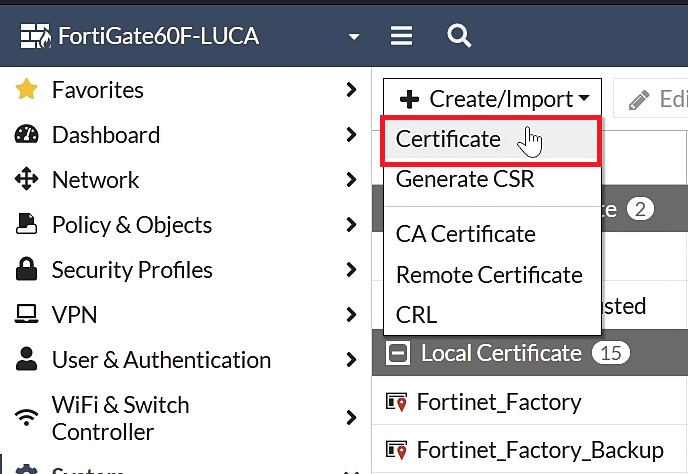Click the Create/Import dropdown button
The width and height of the screenshot is (688, 474).
coord(492,98)
